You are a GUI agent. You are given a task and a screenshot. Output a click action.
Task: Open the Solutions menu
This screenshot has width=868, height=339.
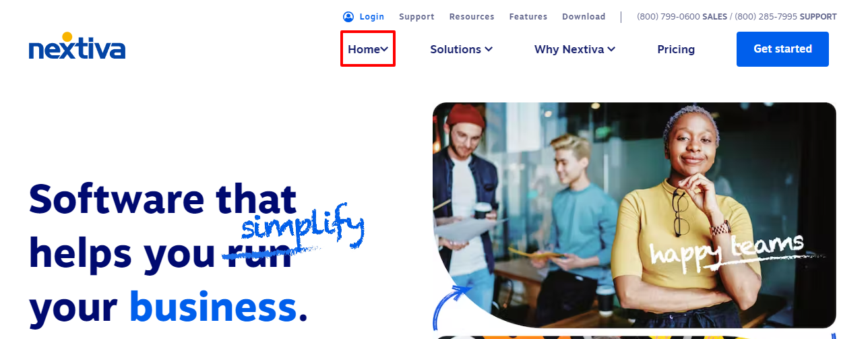pyautogui.click(x=462, y=49)
